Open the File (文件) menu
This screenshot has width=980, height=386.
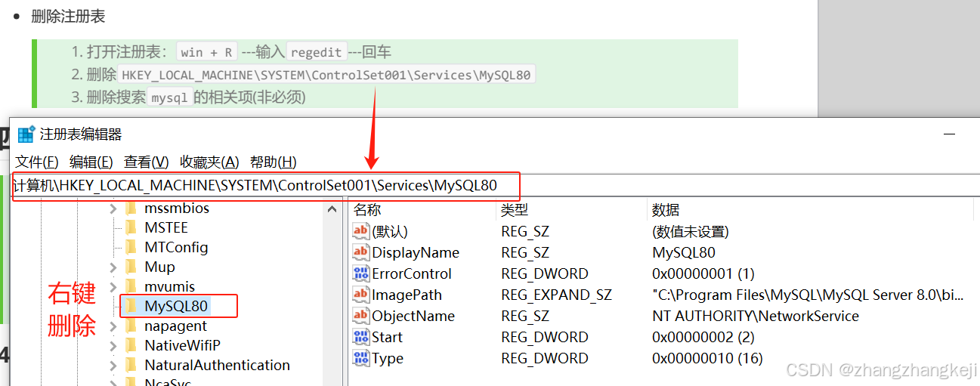37,162
